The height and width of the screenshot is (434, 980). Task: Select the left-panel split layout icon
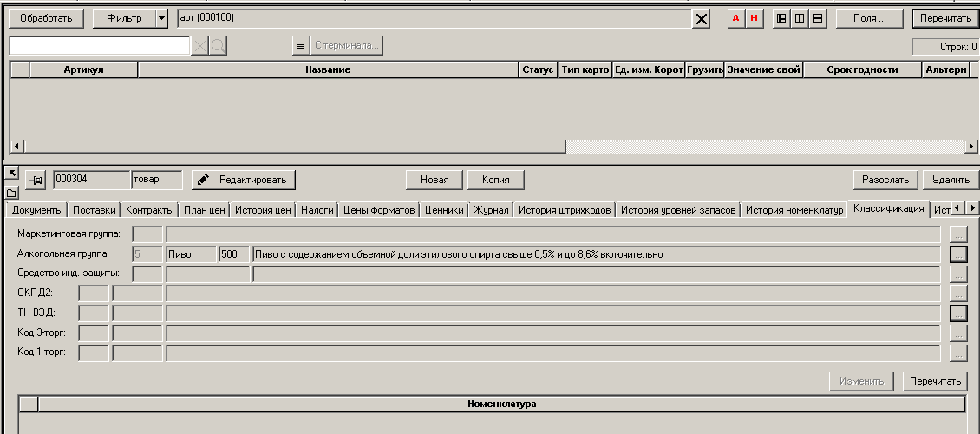click(x=781, y=18)
